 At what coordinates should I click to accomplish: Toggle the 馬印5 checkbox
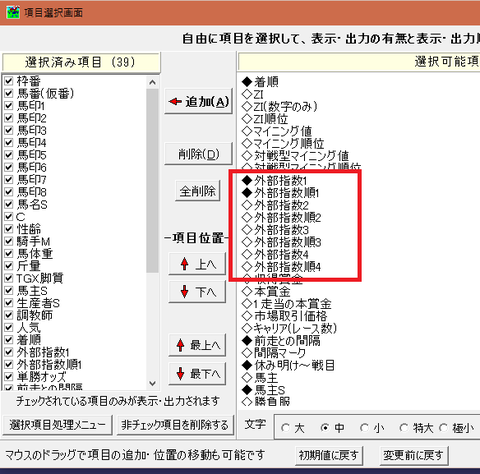9,155
